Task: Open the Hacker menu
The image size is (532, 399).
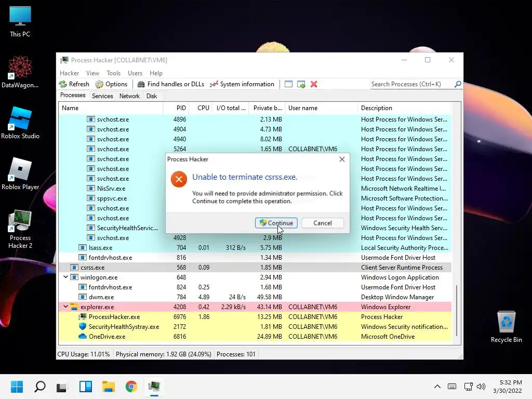Action: 69,73
